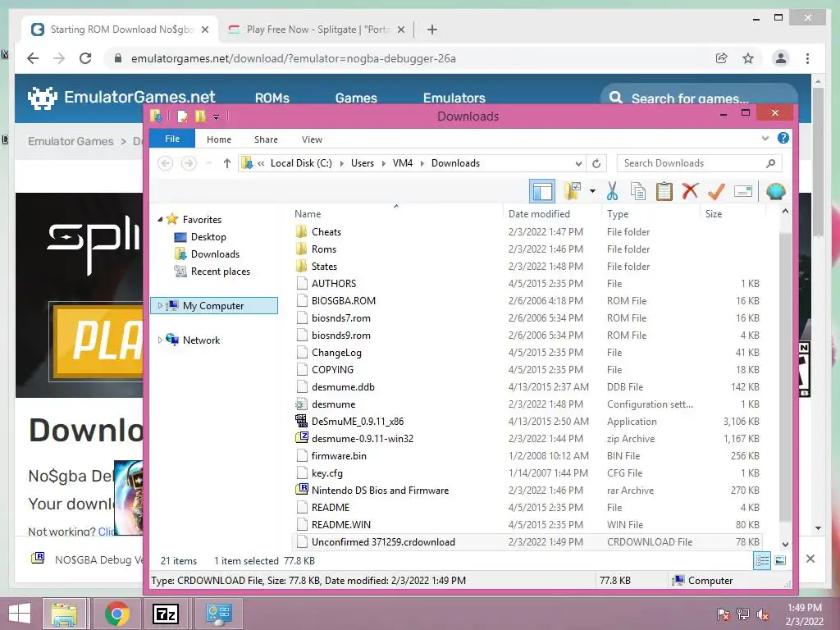Open address bar history dropdown

[x=578, y=163]
